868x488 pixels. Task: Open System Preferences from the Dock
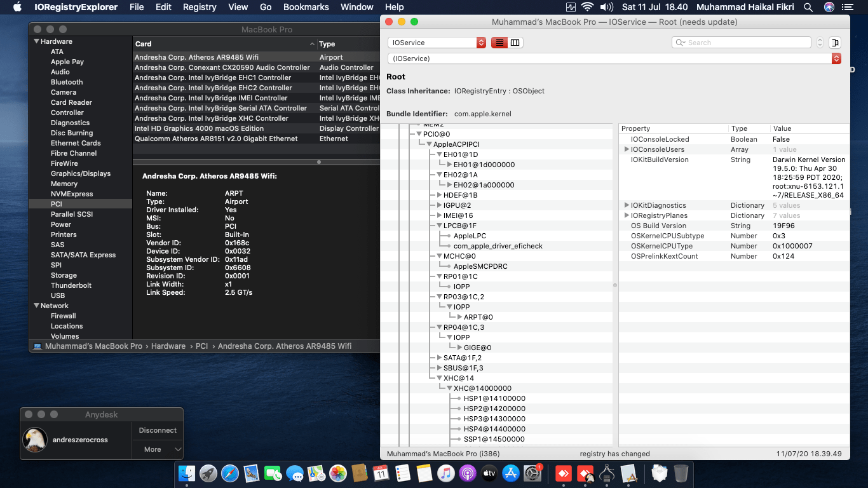click(532, 473)
